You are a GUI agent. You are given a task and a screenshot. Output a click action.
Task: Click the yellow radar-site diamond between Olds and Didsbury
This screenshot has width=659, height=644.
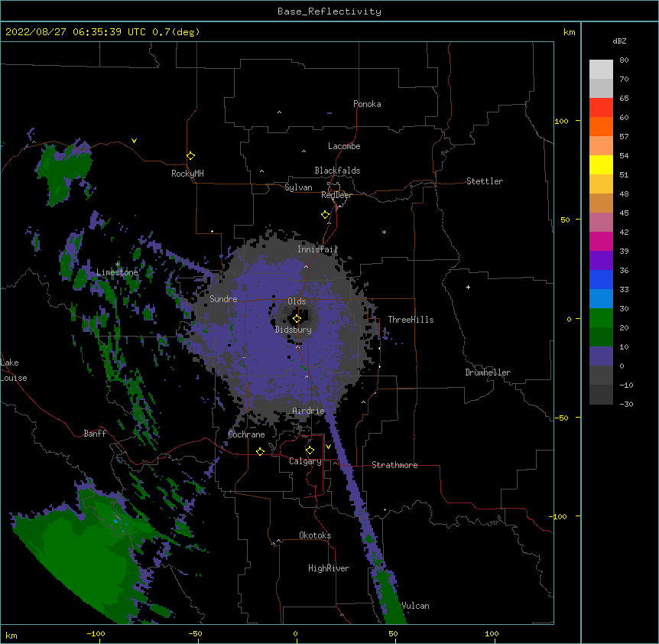tap(297, 319)
